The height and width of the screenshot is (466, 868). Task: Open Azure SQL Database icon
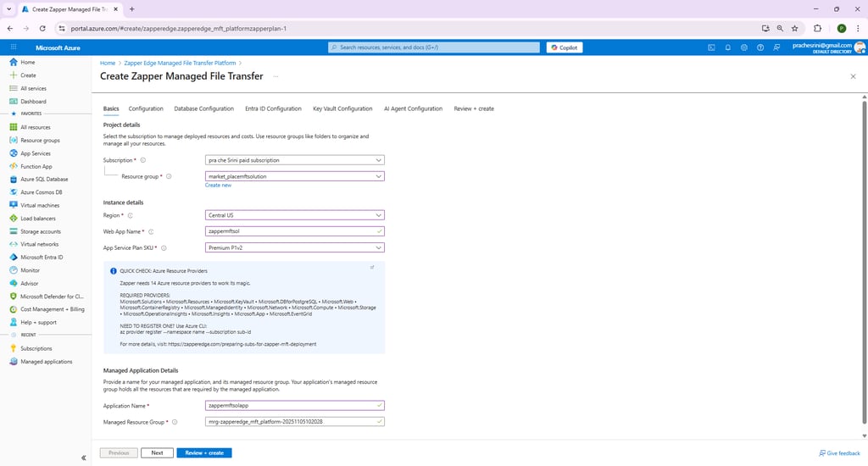coord(14,180)
